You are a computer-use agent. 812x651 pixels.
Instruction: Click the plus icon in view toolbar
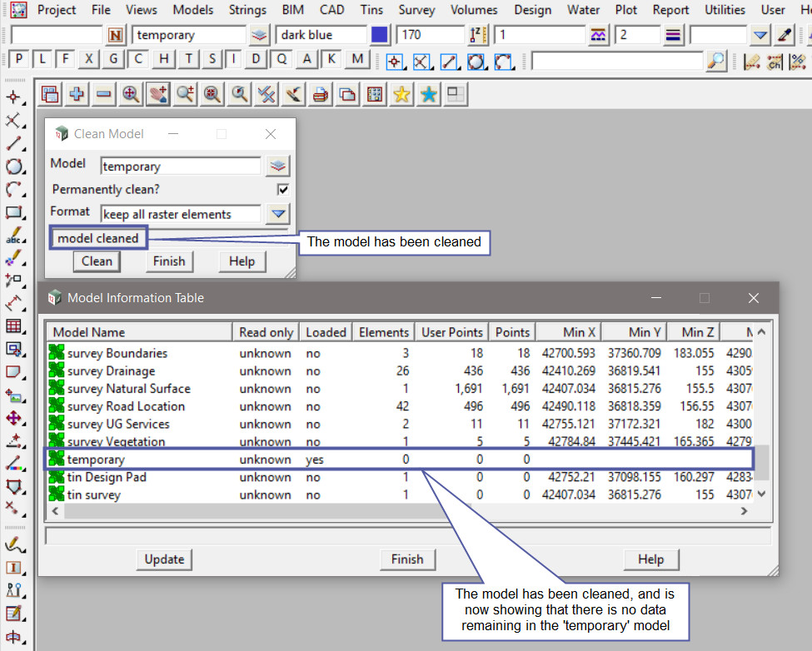point(77,95)
